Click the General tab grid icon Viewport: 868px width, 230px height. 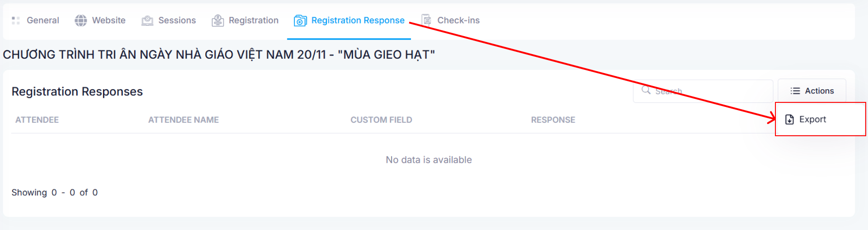(16, 21)
